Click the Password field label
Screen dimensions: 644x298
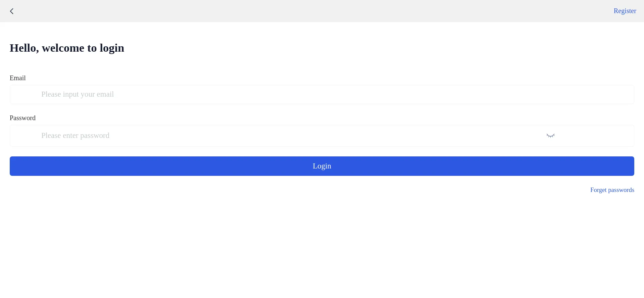tap(22, 118)
